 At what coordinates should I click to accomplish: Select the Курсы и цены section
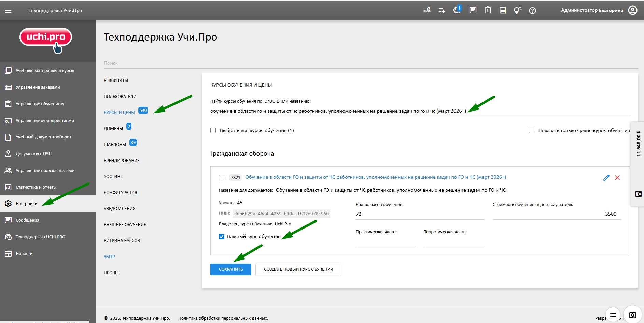pyautogui.click(x=119, y=113)
